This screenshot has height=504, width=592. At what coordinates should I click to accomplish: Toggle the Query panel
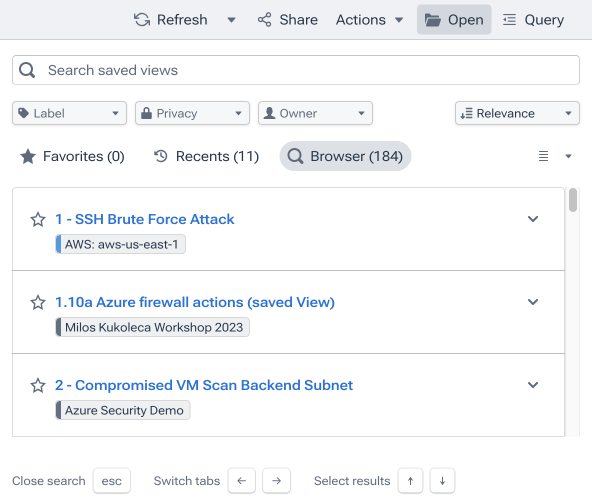coord(533,20)
